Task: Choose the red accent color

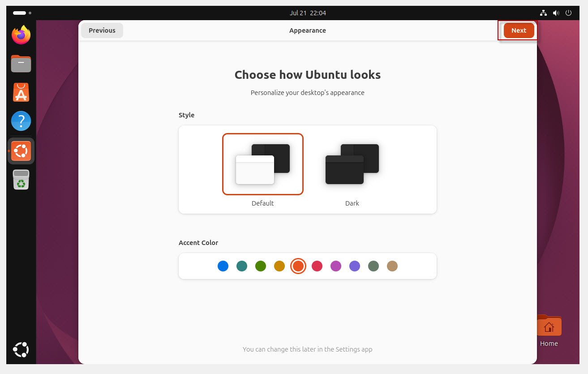Action: [317, 266]
